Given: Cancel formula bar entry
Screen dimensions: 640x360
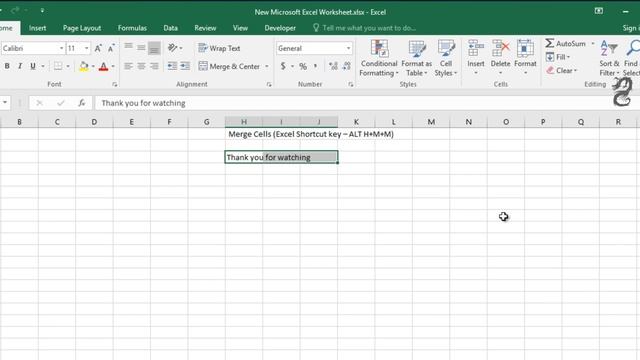Looking at the screenshot, I should click(x=39, y=103).
